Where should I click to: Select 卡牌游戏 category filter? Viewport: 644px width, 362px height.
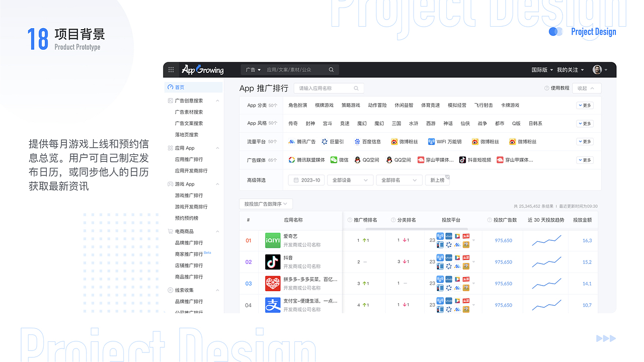pyautogui.click(x=510, y=106)
